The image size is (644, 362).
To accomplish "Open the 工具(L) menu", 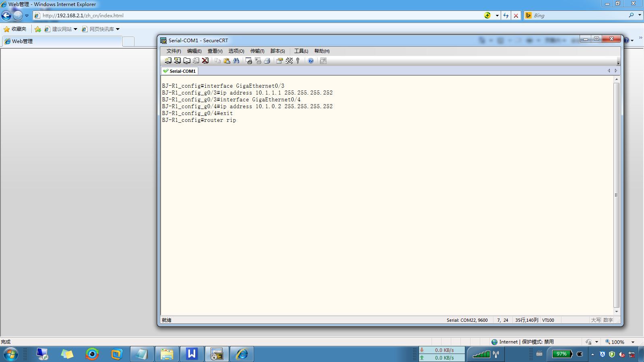I will pos(301,51).
